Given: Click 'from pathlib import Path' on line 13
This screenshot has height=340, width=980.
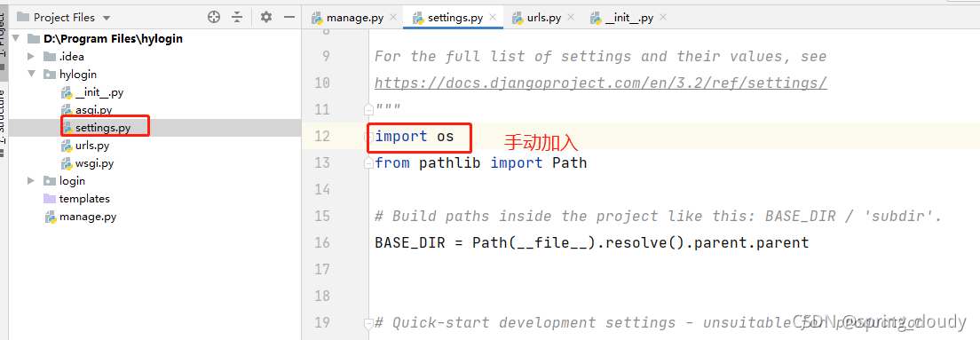Looking at the screenshot, I should point(480,163).
